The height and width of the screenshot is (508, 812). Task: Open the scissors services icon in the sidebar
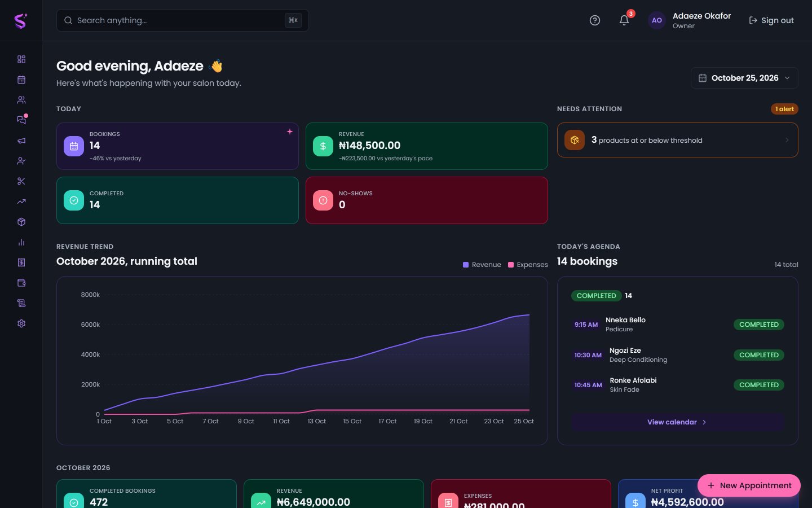coord(21,181)
